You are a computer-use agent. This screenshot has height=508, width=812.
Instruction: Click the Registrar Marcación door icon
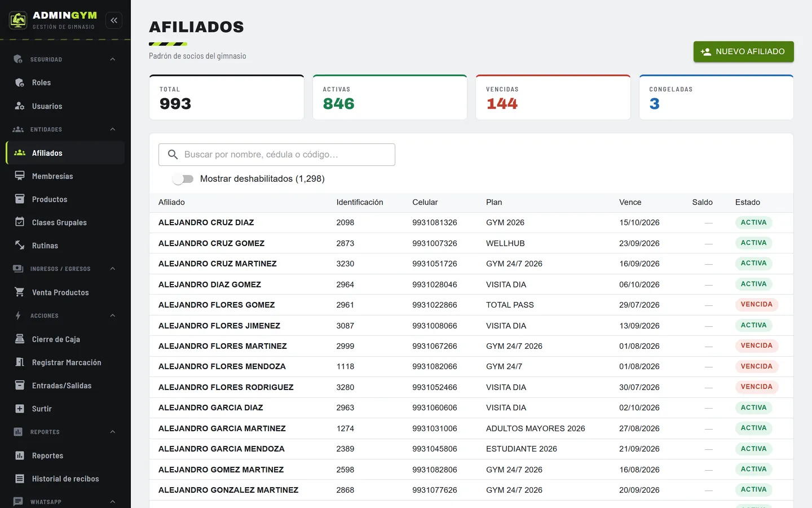20,362
